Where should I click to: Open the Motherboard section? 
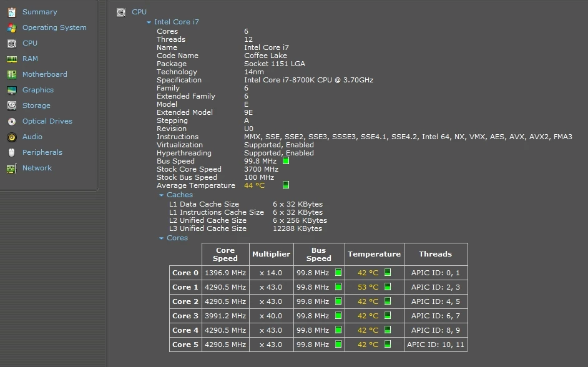point(45,74)
